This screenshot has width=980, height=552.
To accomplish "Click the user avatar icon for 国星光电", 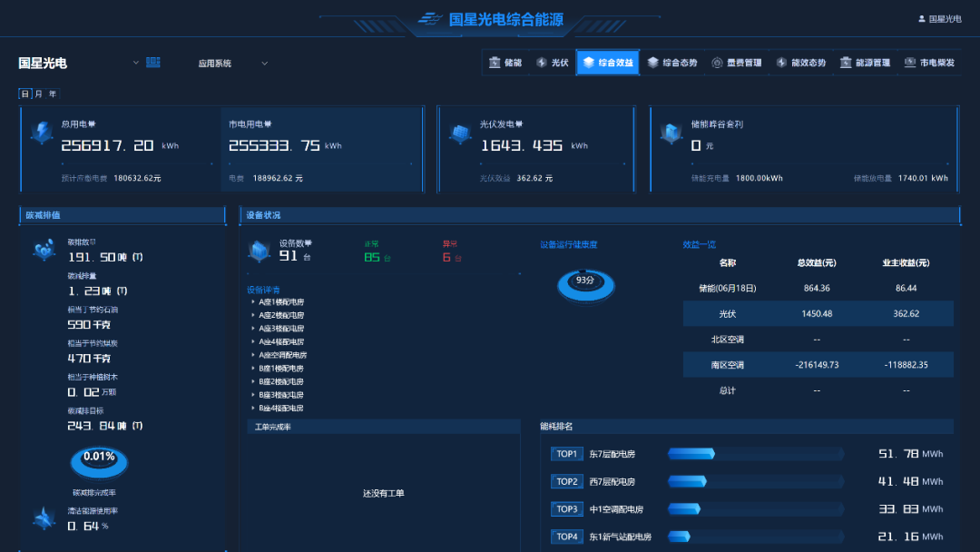I will pyautogui.click(x=922, y=18).
